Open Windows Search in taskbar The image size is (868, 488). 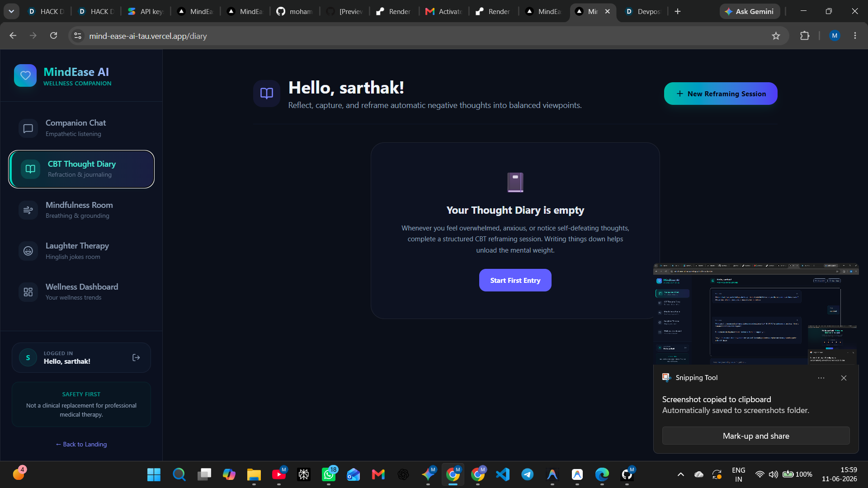pyautogui.click(x=179, y=474)
